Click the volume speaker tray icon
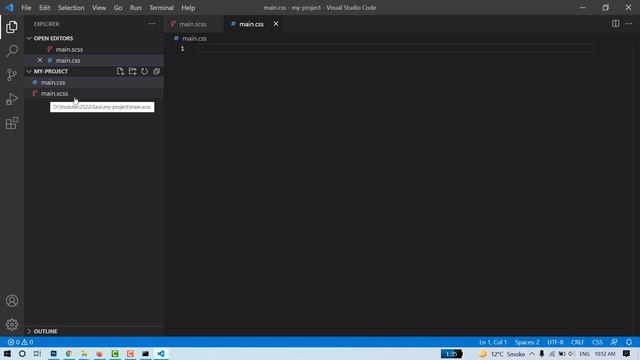 571,354
